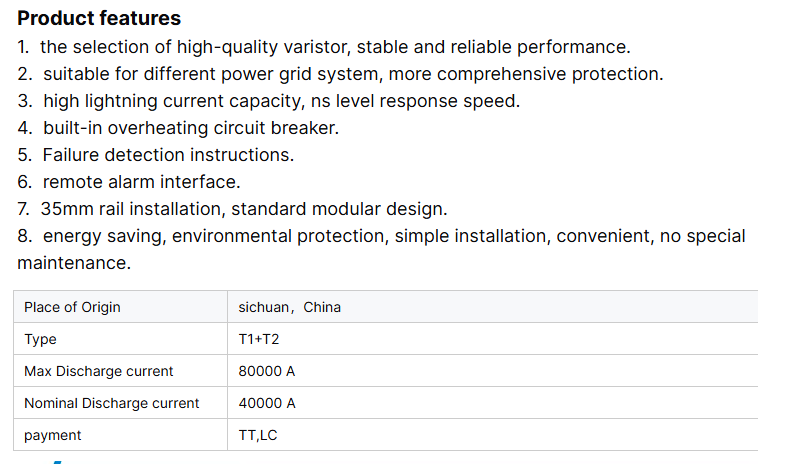
Task: Select the TT,LC payment value
Action: [x=258, y=435]
